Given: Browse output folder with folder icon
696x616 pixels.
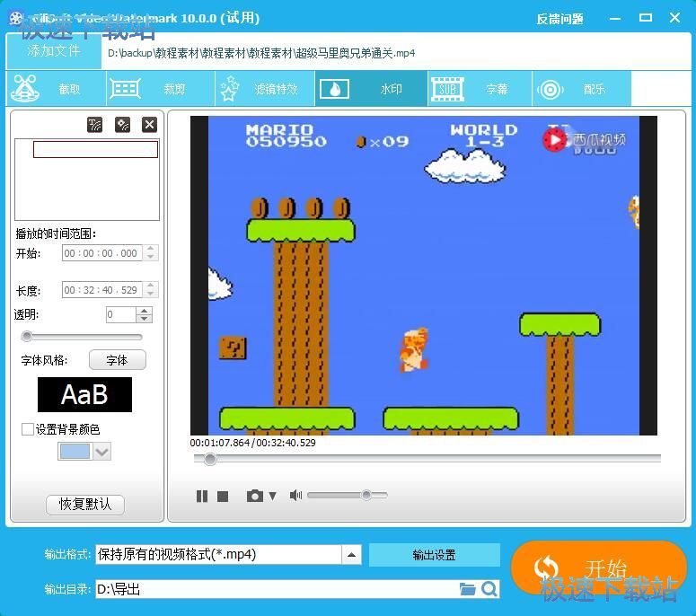Looking at the screenshot, I should [467, 589].
